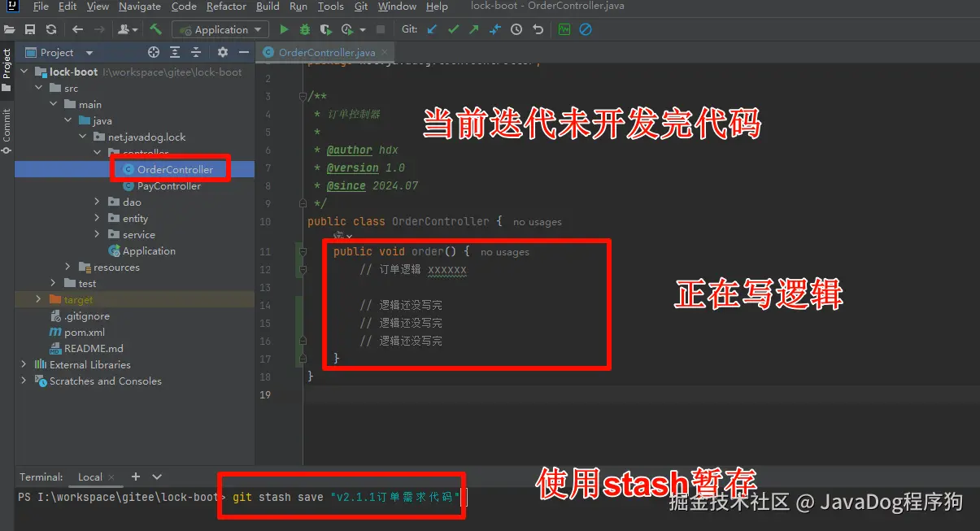
Task: Collapse the net.javadog.lock package
Action: [82, 137]
